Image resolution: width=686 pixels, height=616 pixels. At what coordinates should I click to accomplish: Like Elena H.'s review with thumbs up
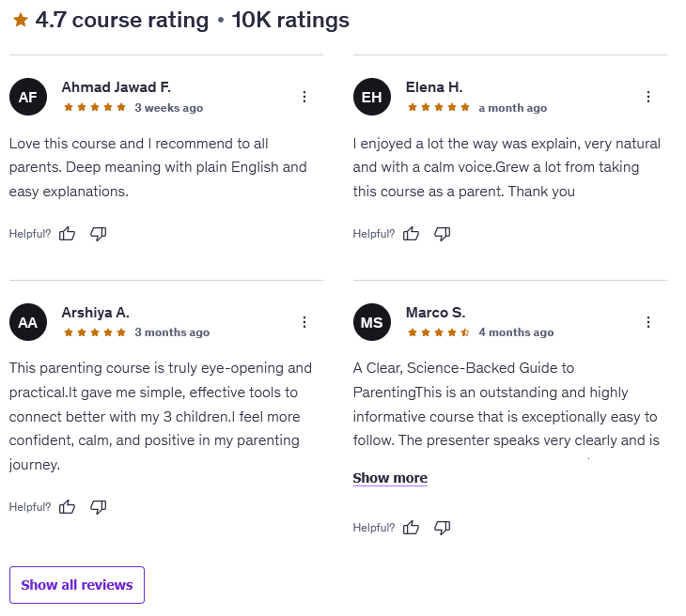coord(412,234)
